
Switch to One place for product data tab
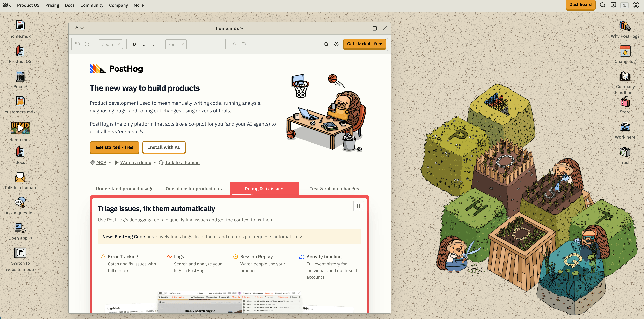194,189
